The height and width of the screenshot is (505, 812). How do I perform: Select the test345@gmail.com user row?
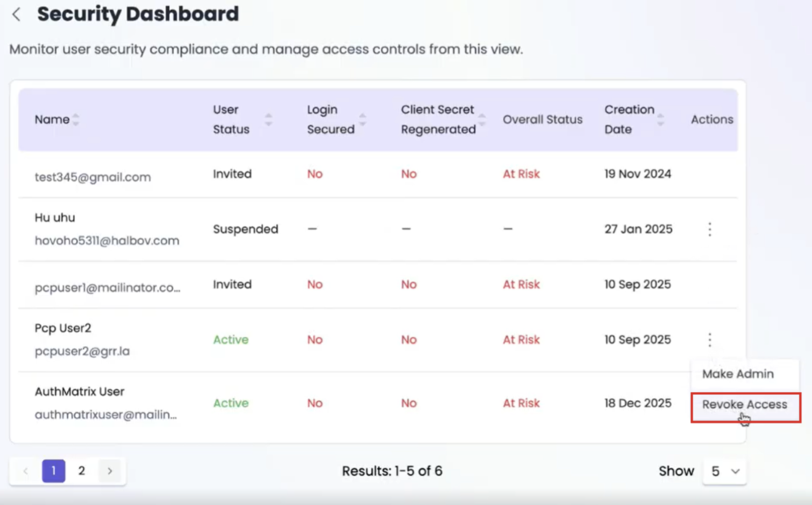(x=378, y=175)
